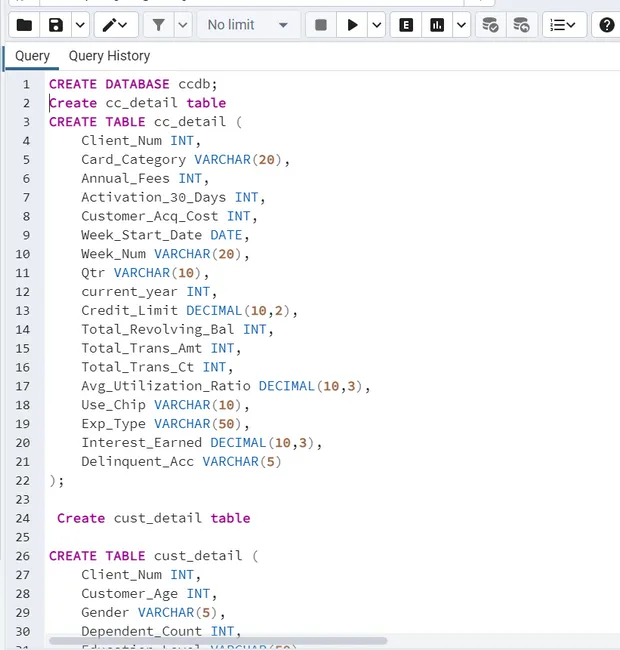Click 'Gender VARCHAR(5),' line
This screenshot has width=620, height=650.
click(153, 613)
